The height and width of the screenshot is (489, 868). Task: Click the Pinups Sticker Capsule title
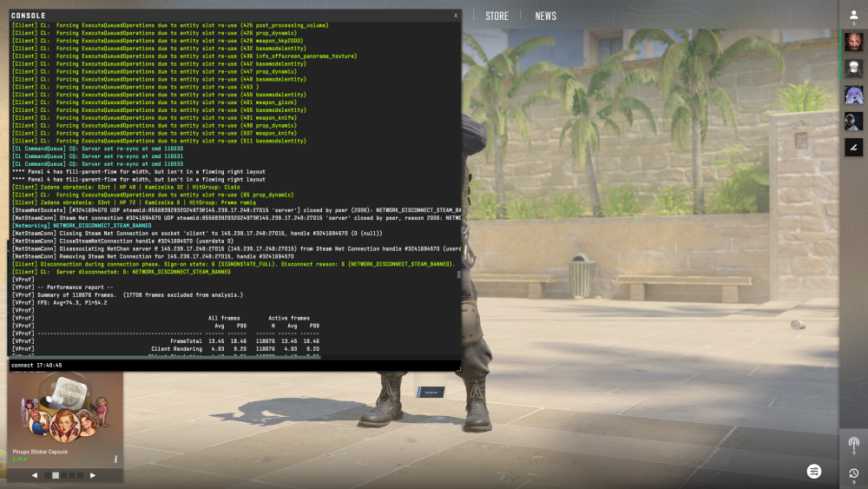coord(40,452)
